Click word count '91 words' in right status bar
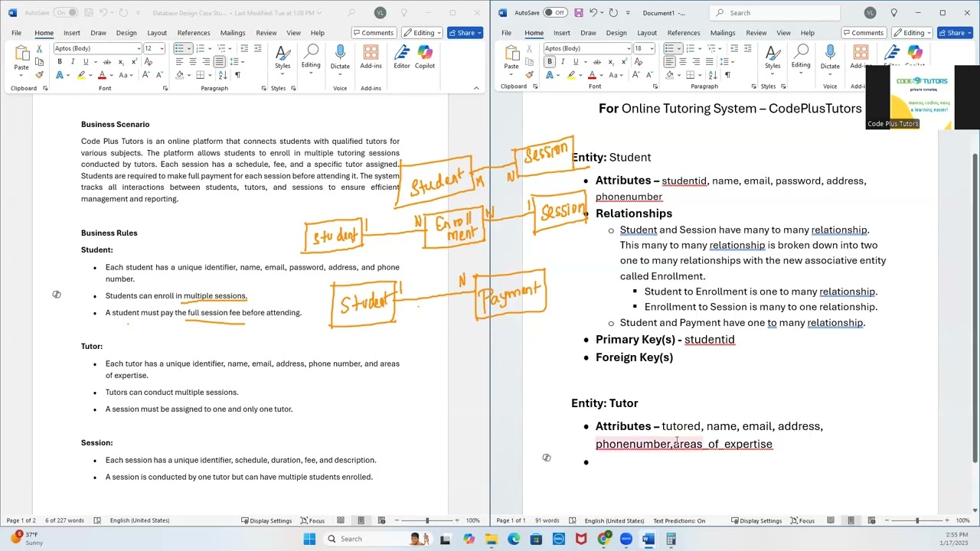The width and height of the screenshot is (980, 551). pos(547,520)
